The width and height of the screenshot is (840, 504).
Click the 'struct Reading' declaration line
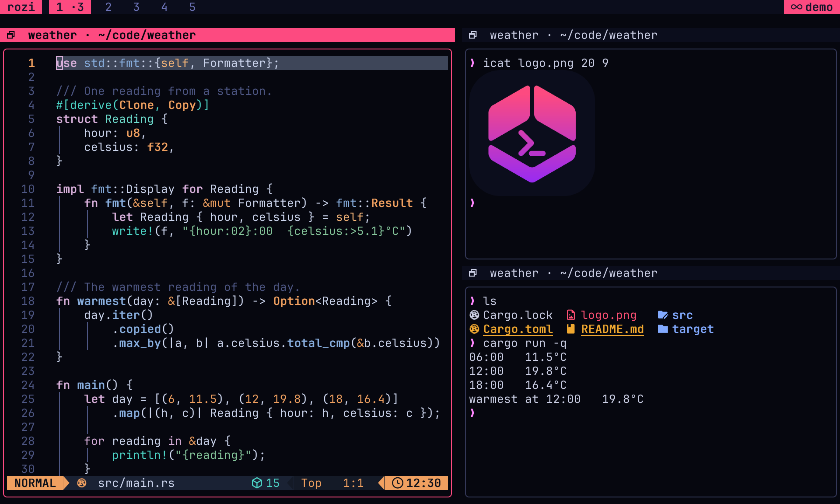click(112, 119)
